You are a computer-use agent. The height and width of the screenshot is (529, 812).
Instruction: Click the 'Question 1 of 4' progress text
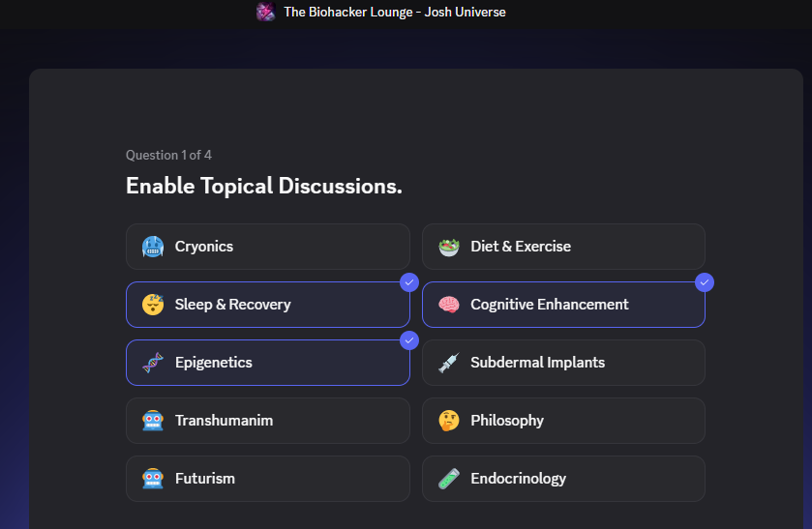click(x=169, y=155)
